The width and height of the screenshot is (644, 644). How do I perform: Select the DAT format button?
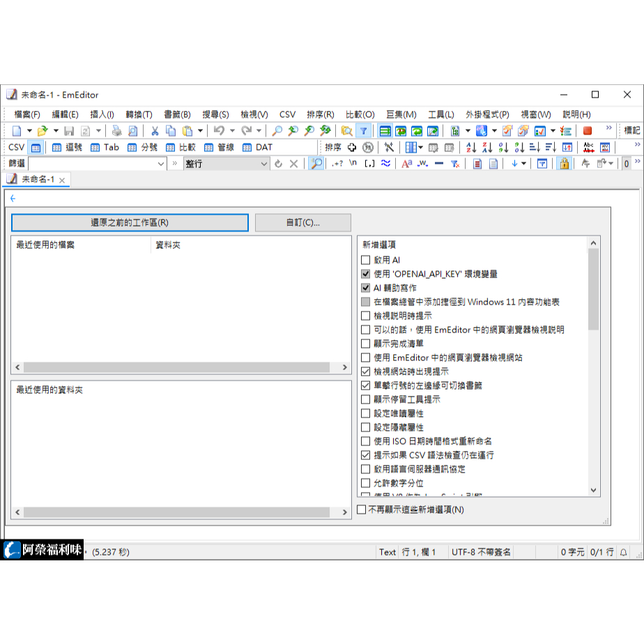click(257, 148)
